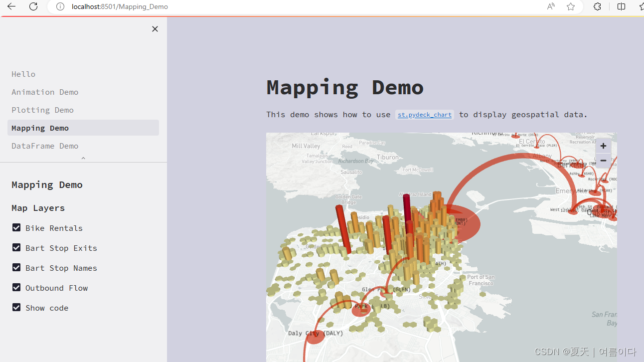Select the Mapping Demo page
The image size is (644, 362).
pos(83,128)
